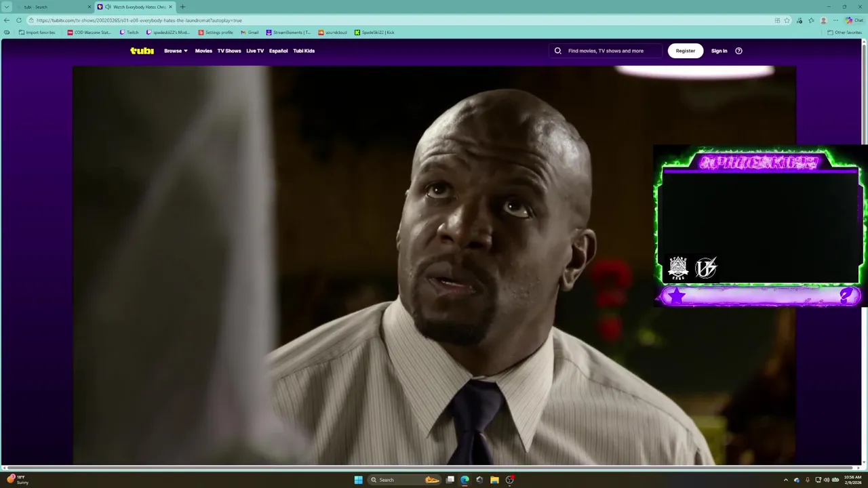Mute the Everybody Hates Chris tab audio
This screenshot has width=868, height=488.
(108, 7)
